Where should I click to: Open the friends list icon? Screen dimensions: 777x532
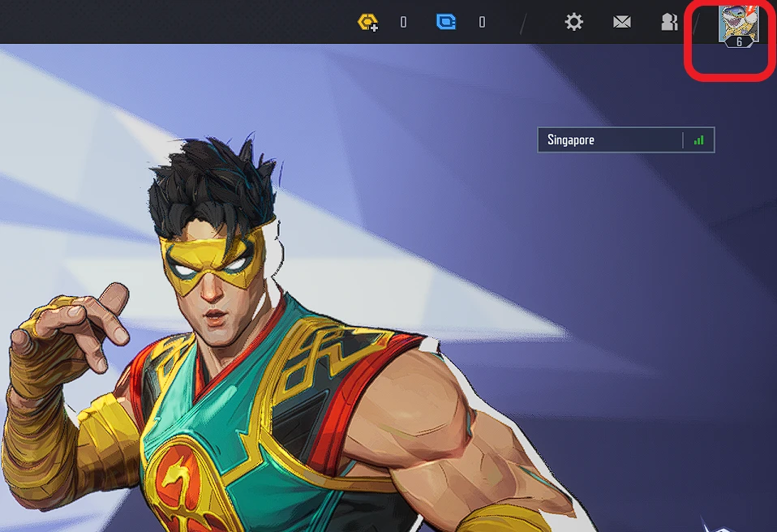669,22
